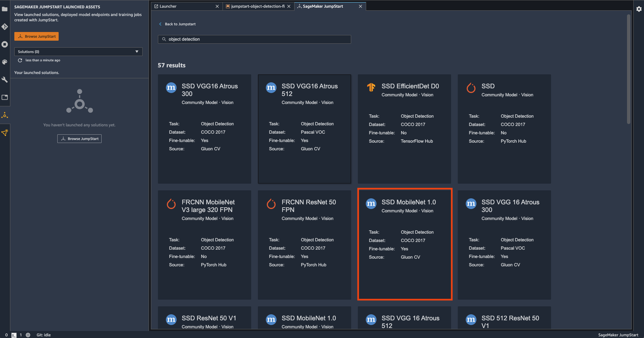The image size is (644, 338).
Task: Click 'Your launched solutions.' text
Action: [37, 73]
